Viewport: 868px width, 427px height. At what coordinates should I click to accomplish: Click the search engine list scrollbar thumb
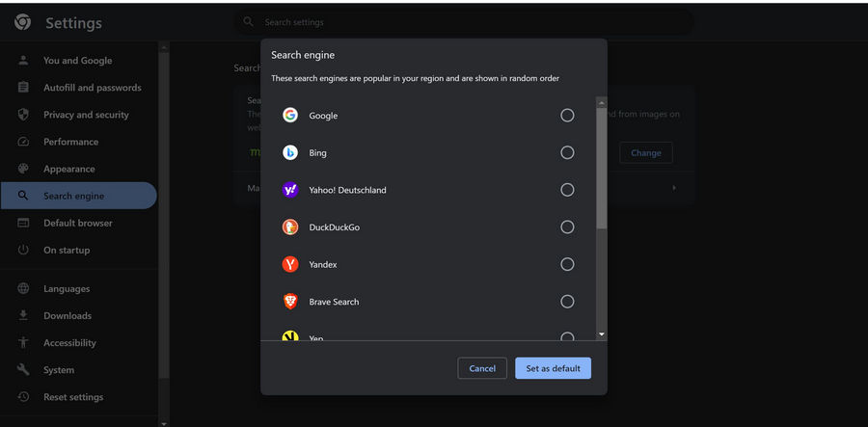coord(602,169)
